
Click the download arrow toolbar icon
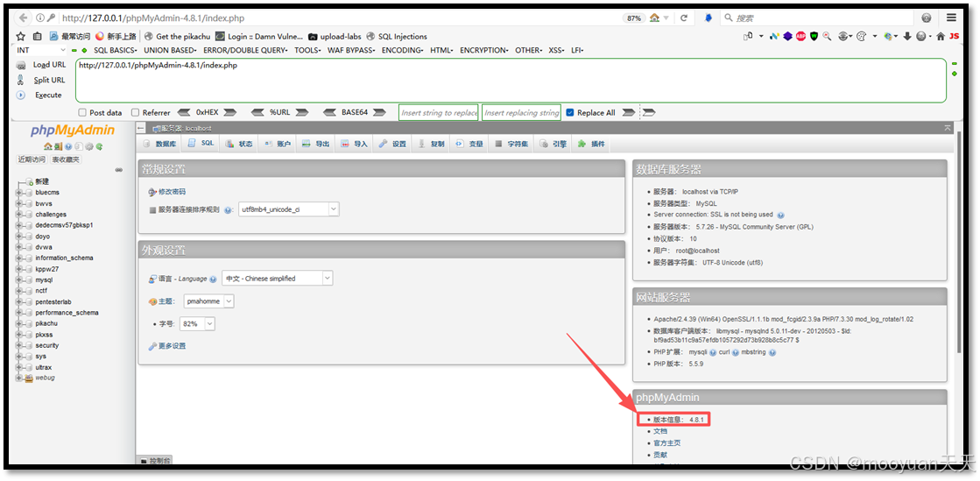(907, 36)
